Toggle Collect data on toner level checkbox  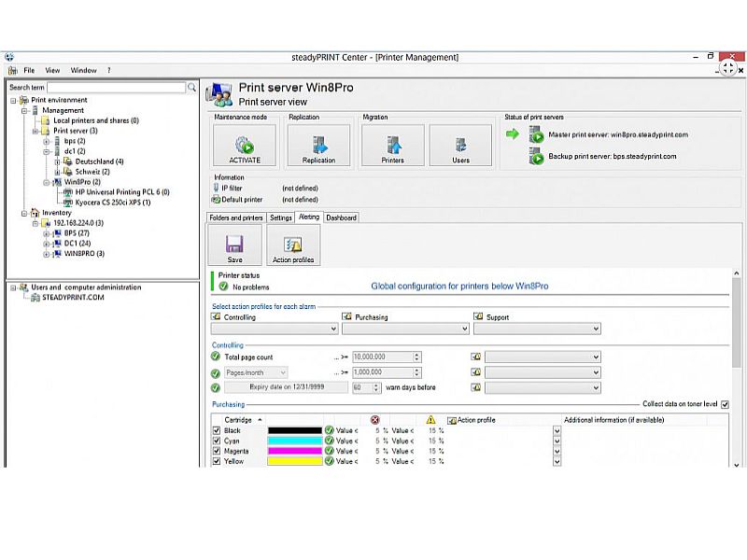tap(725, 404)
